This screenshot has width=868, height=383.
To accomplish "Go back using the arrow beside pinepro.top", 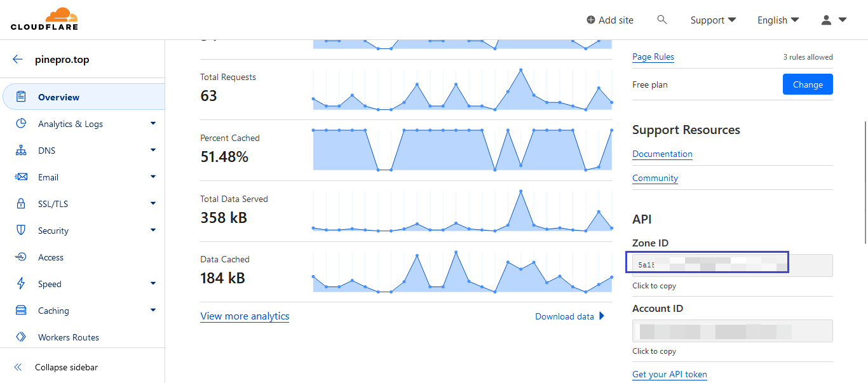I will point(18,60).
